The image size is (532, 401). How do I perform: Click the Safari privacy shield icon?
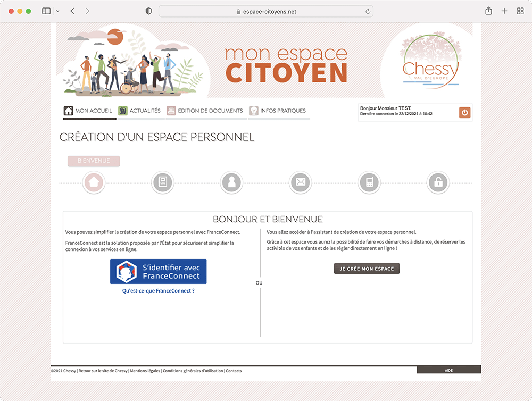[x=148, y=11]
